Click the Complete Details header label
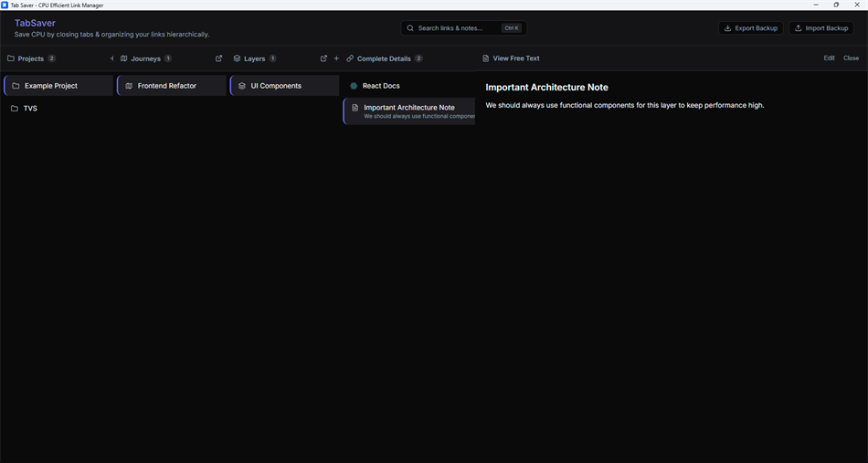 pyautogui.click(x=384, y=58)
